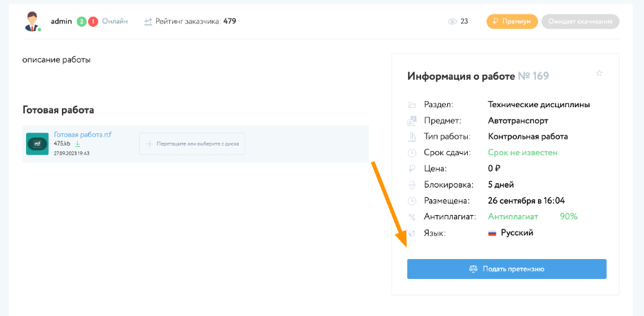Toggle the favorite star for work №169
The width and height of the screenshot is (644, 316).
599,74
